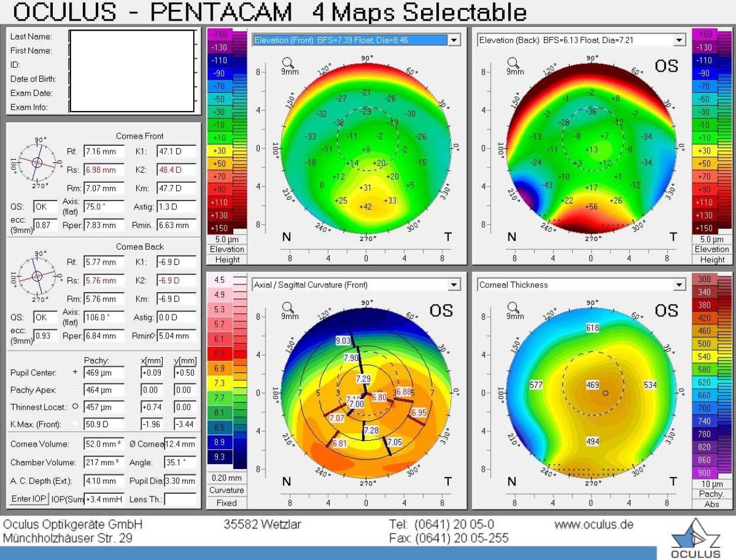Viewport: 736px width, 560px height.
Task: Open the Axial / Sagittal Curvature dropdown
Action: (x=454, y=285)
